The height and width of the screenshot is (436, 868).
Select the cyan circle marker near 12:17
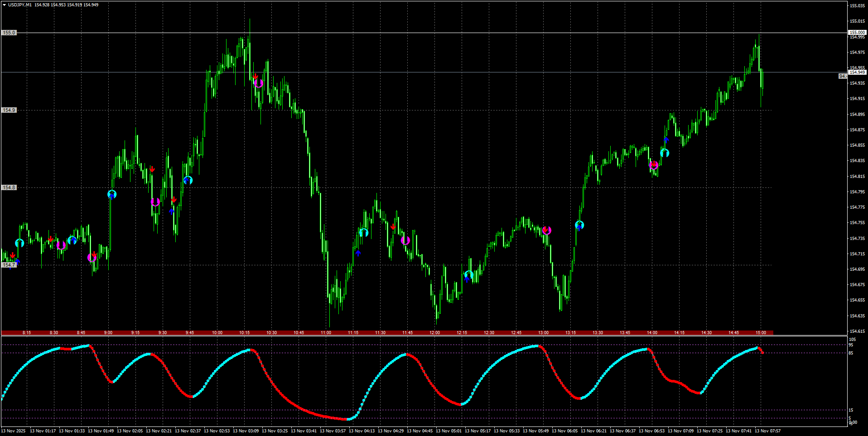pos(469,275)
